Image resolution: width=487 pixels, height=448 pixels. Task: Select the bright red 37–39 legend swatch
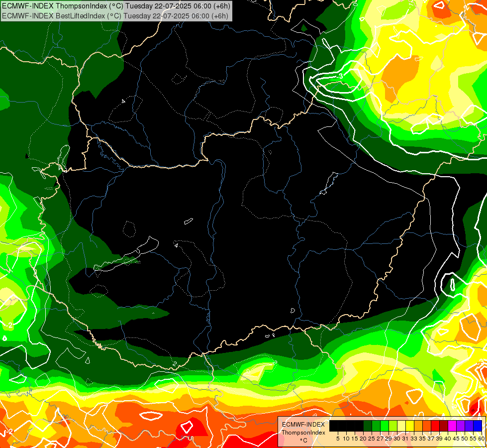435,426
